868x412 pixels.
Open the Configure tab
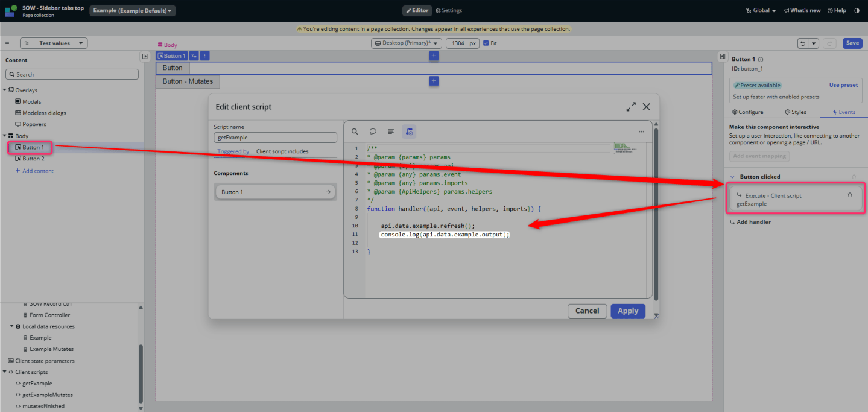(747, 112)
